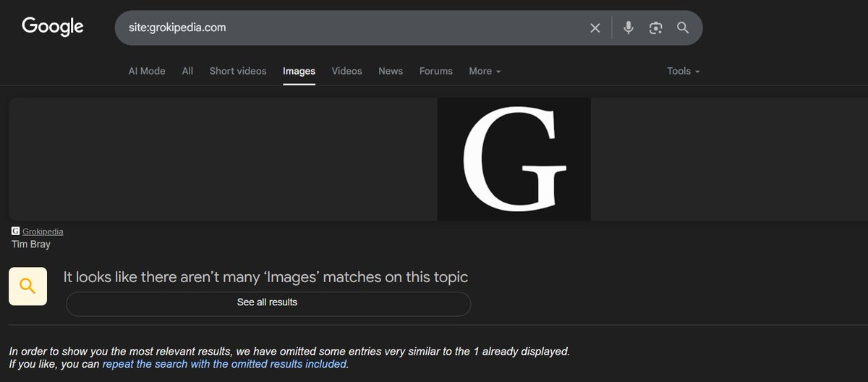This screenshot has width=868, height=382.
Task: Clear the search query with the X icon
Action: point(595,27)
